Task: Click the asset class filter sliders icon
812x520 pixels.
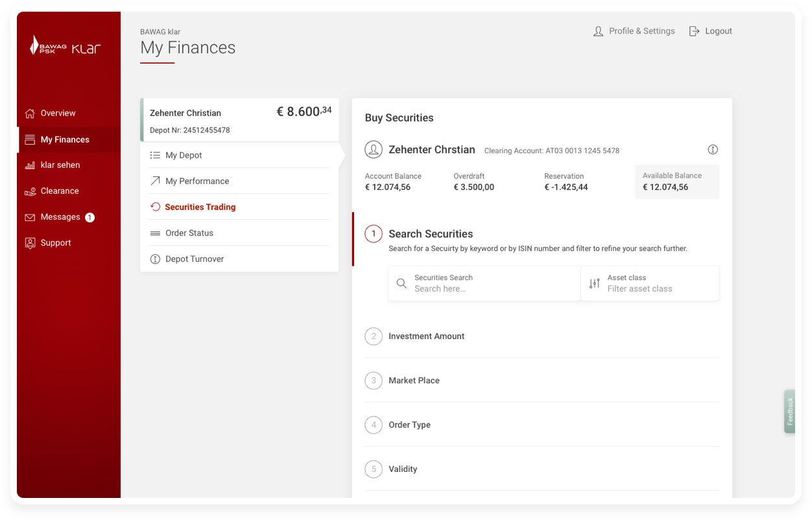Action: [594, 283]
